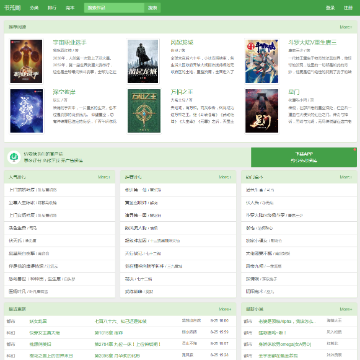Open More+ in the latest updates section
Viewport: 360px width, 360px height.
click(x=225, y=309)
